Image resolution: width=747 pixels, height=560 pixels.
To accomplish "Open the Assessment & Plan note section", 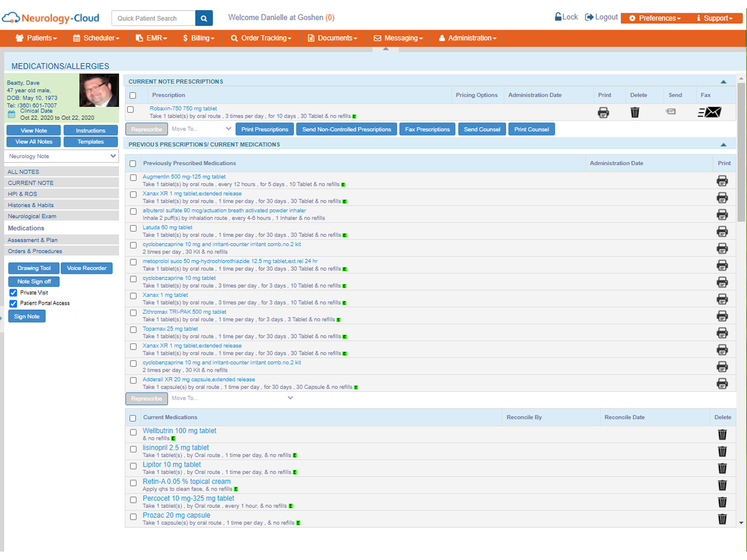I will click(62, 240).
